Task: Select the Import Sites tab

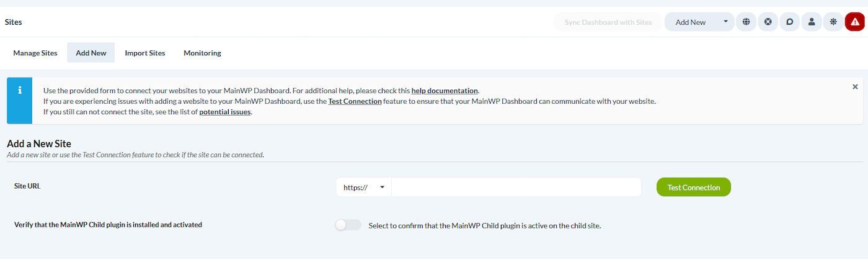Action: tap(145, 53)
